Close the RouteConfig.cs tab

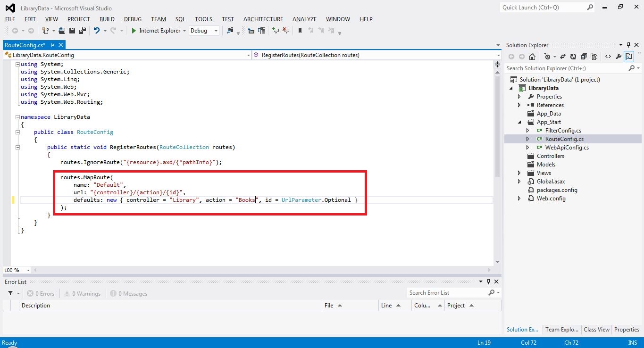(60, 45)
